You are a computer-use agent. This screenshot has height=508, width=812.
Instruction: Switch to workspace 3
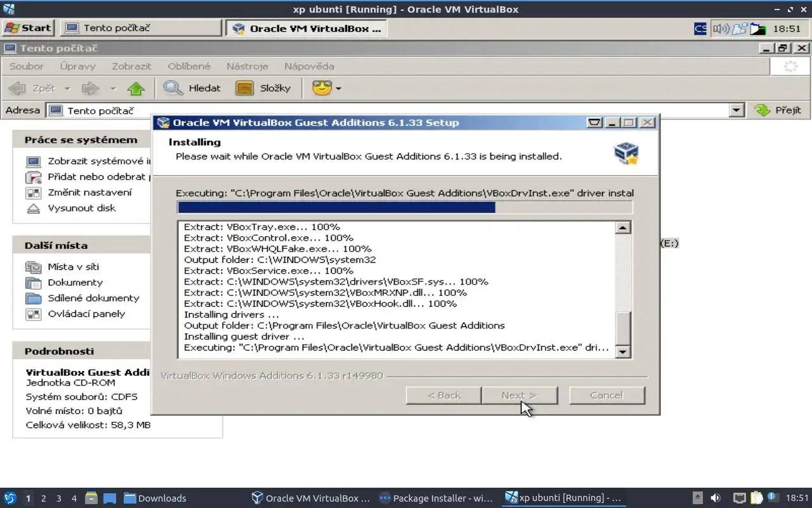click(58, 498)
